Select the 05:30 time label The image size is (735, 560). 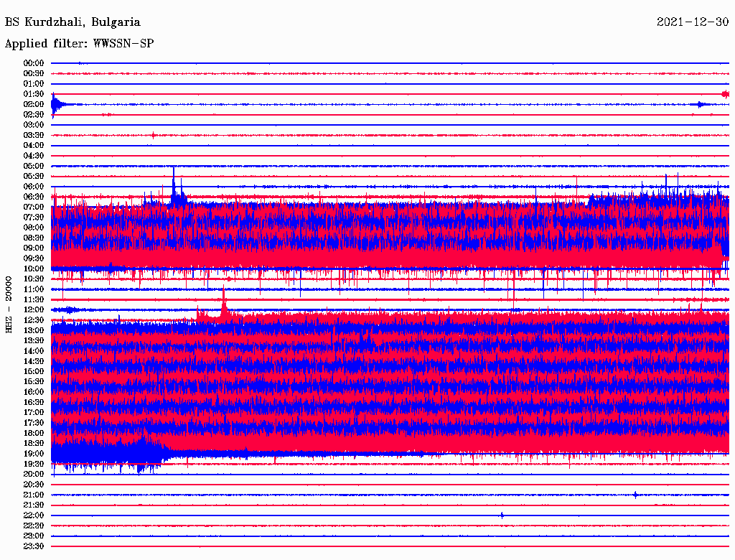[34, 177]
